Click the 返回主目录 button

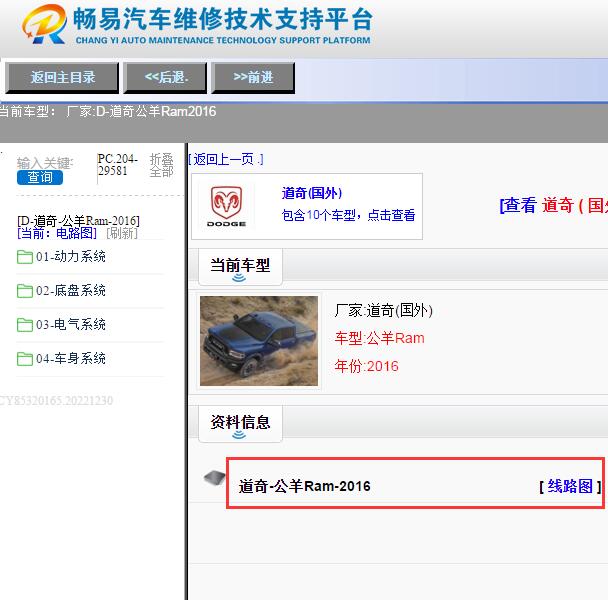[62, 78]
